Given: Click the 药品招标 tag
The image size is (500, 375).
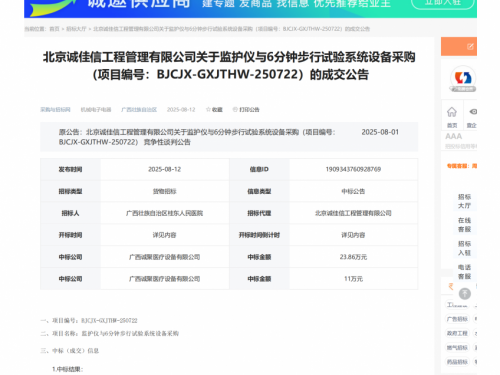Looking at the screenshot, I should point(457,362).
